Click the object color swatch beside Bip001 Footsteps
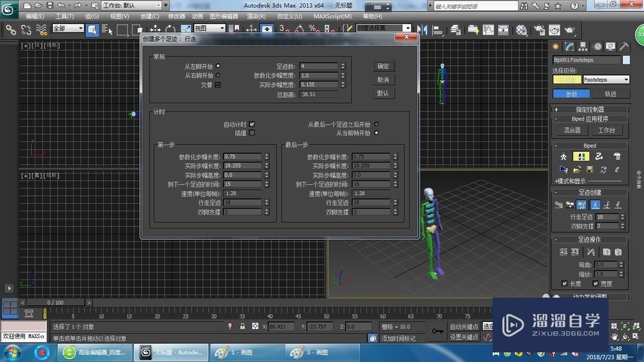Screen dimensions: 644x362 [627, 60]
